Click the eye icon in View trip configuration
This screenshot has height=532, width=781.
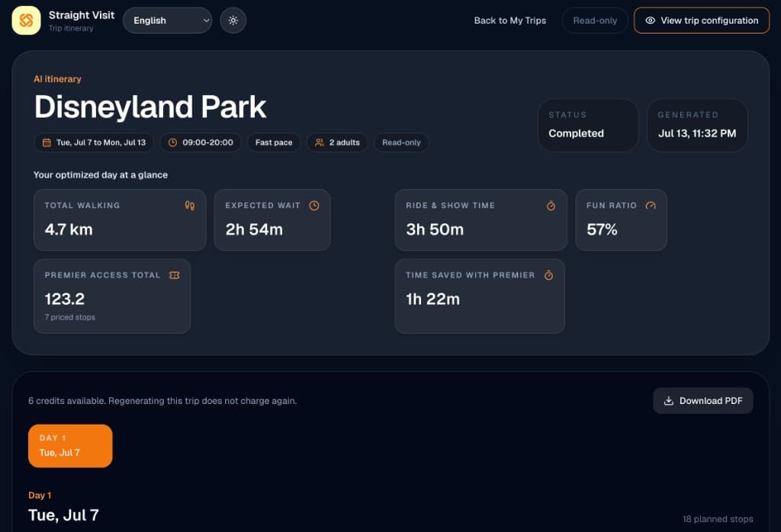pos(650,21)
